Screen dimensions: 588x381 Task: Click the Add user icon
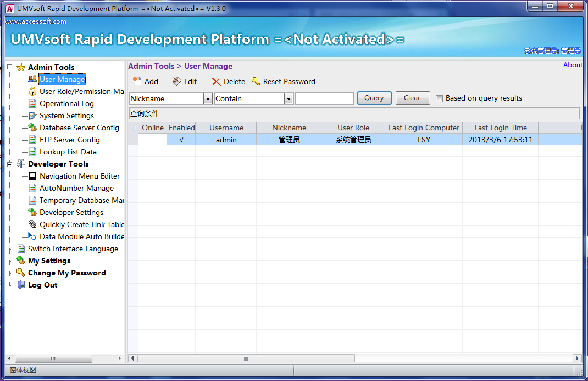pyautogui.click(x=137, y=81)
